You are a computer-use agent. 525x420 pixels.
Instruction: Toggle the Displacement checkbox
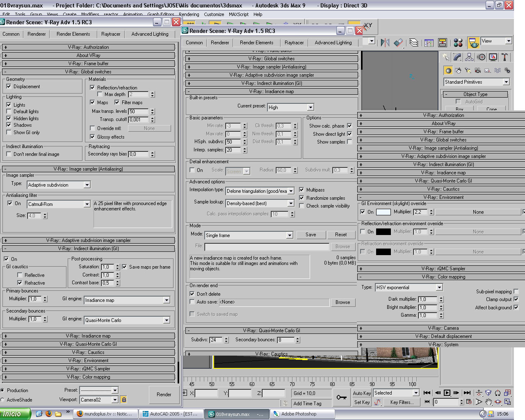pos(9,87)
